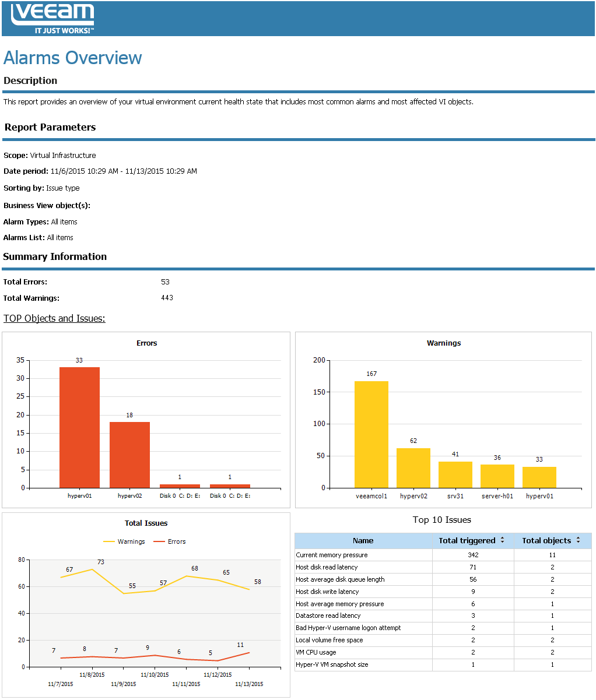Click the 55 warnings data point
Viewport: 596px width, 700px height.
(x=124, y=593)
